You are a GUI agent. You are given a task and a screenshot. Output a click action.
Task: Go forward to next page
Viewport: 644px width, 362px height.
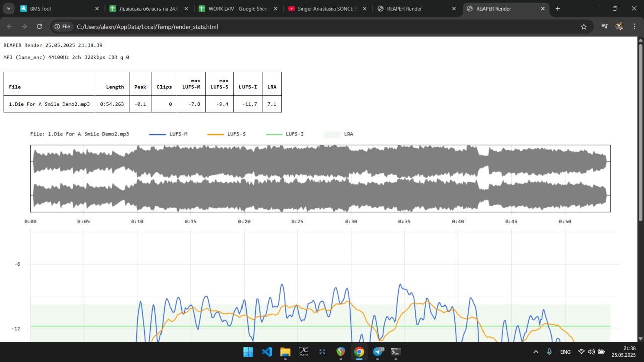pos(24,27)
